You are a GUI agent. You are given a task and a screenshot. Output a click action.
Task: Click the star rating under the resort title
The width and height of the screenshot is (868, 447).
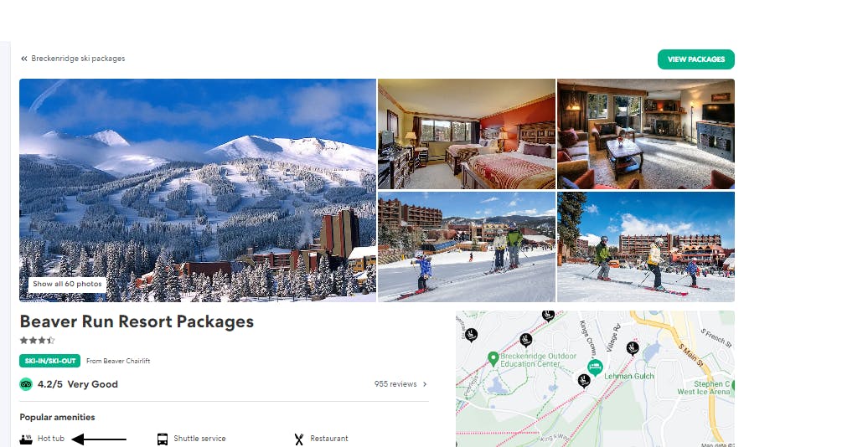click(38, 340)
